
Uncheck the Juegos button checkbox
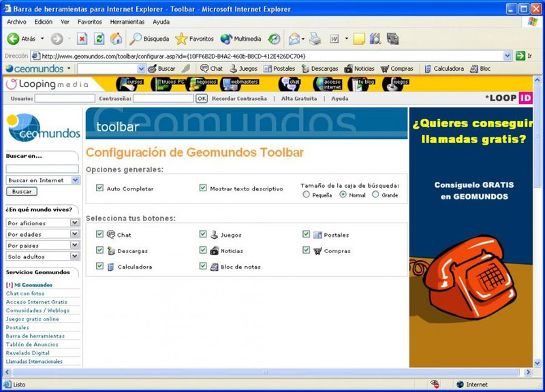coord(203,234)
